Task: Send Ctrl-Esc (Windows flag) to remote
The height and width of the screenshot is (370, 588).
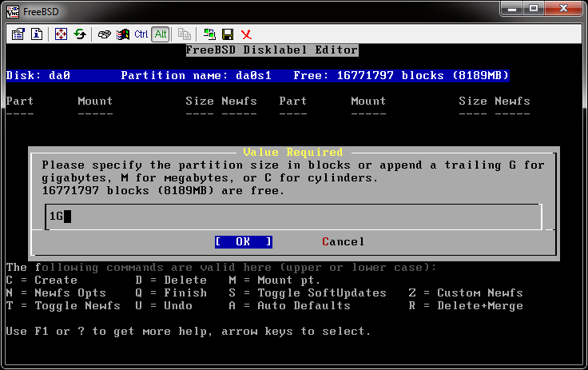Action: click(122, 34)
